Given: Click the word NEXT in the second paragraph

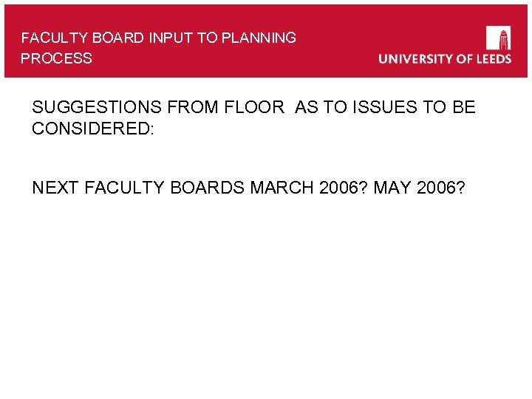Looking at the screenshot, I should tap(55, 188).
